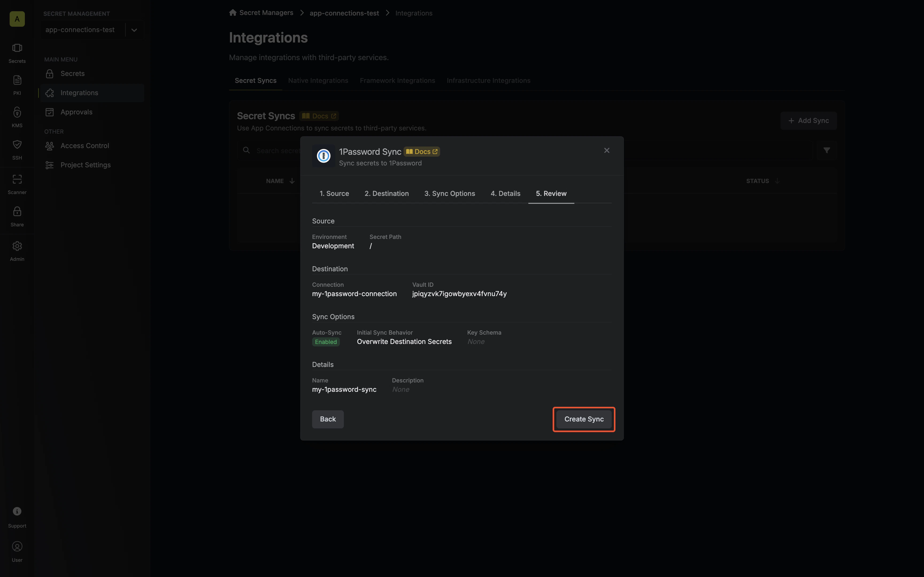Image resolution: width=924 pixels, height=577 pixels.
Task: Sort by the NAME column arrow
Action: 292,181
